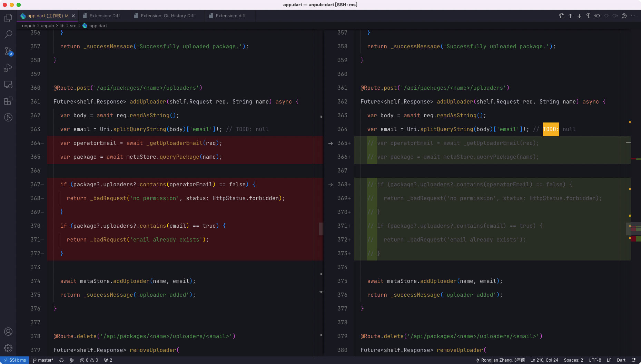Open Source Control view with 2 badge
641x364 pixels.
click(x=8, y=51)
